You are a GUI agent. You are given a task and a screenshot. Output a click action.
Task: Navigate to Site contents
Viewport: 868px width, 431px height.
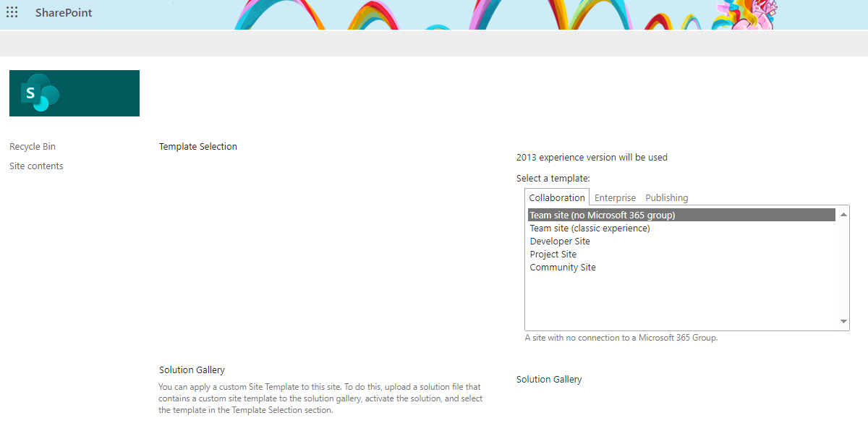(x=35, y=166)
